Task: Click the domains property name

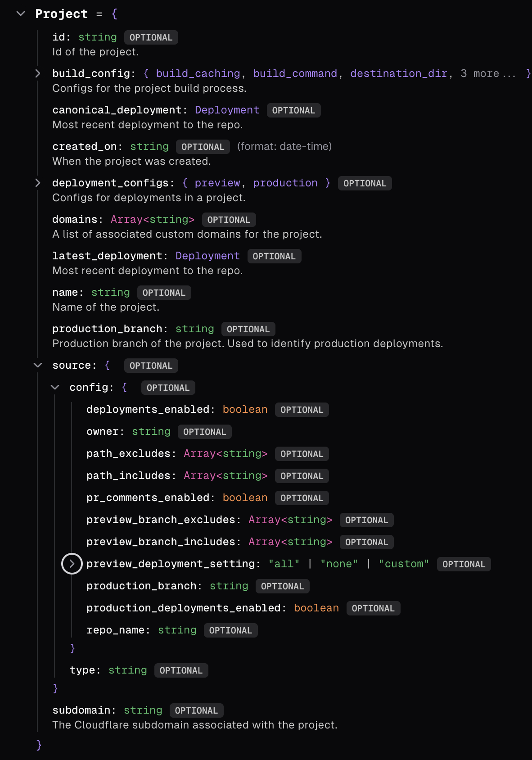Action: [x=75, y=220]
